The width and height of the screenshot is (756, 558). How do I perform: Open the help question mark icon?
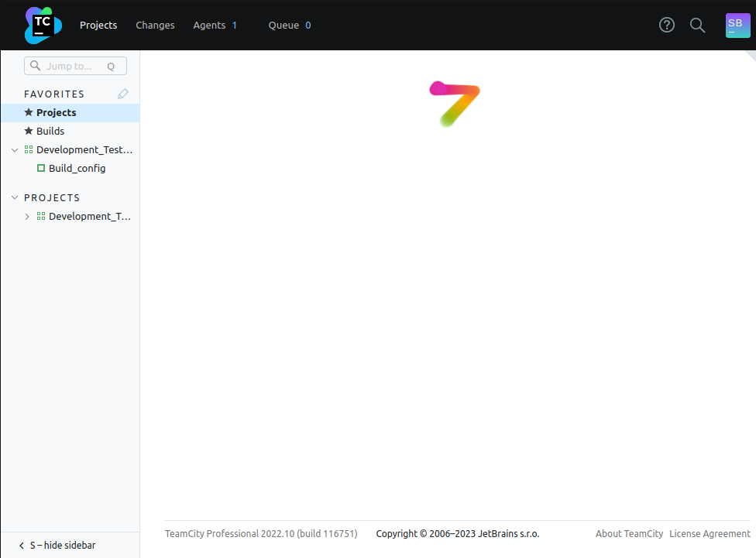coord(667,26)
